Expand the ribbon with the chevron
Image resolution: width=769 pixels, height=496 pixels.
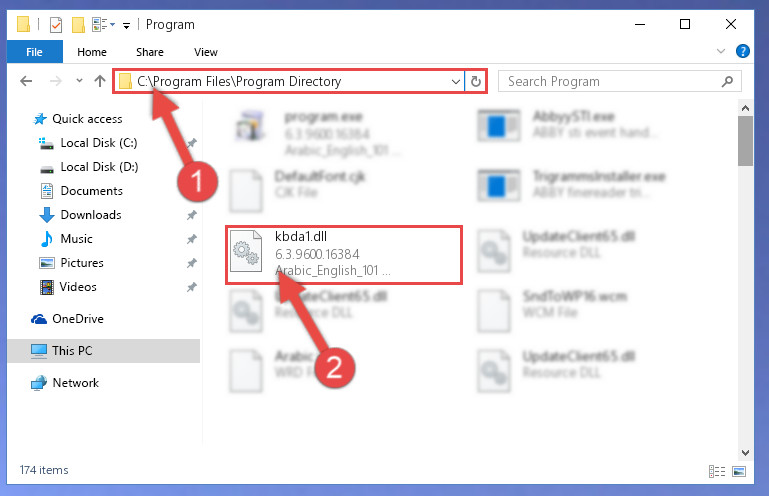720,51
